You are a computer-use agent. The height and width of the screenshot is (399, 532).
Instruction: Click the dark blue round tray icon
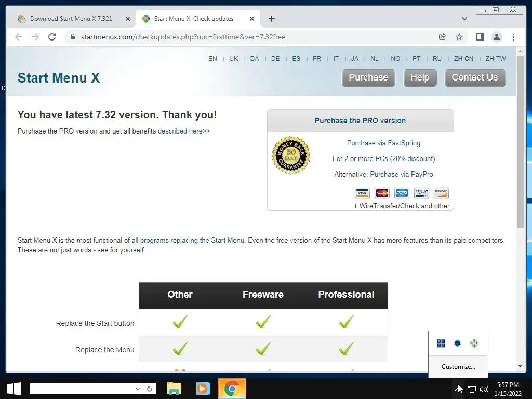457,343
